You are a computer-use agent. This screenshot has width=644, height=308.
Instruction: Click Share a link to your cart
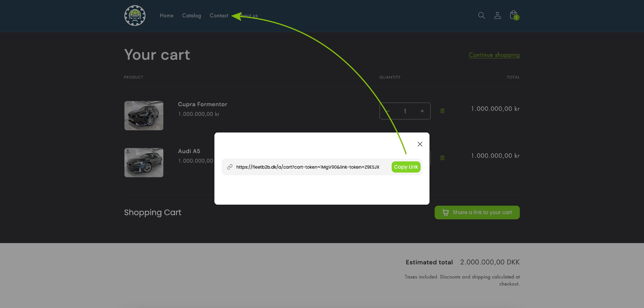pyautogui.click(x=477, y=213)
